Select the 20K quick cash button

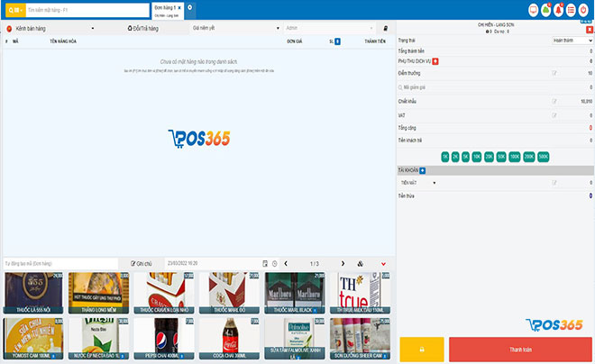click(x=490, y=157)
